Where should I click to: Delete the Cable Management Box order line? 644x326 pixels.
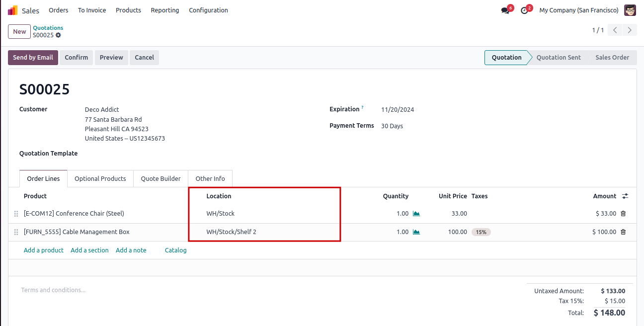623,232
